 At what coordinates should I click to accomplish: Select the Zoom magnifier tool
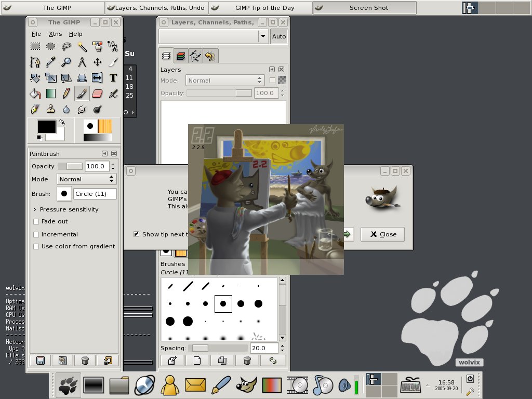(x=66, y=62)
